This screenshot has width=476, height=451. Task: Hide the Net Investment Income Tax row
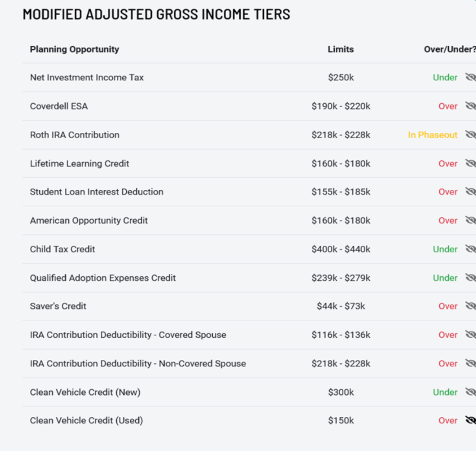point(470,77)
